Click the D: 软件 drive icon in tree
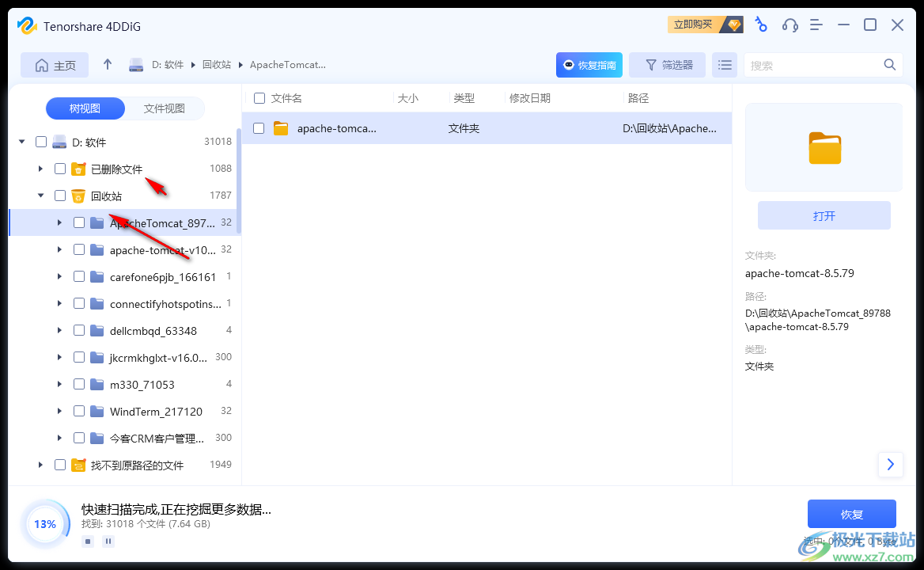924x570 pixels. coord(59,142)
